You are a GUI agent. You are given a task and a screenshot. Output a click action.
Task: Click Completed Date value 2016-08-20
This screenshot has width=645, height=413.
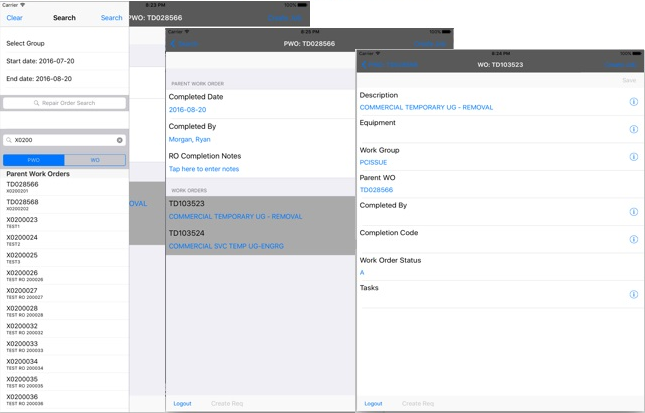(x=188, y=110)
